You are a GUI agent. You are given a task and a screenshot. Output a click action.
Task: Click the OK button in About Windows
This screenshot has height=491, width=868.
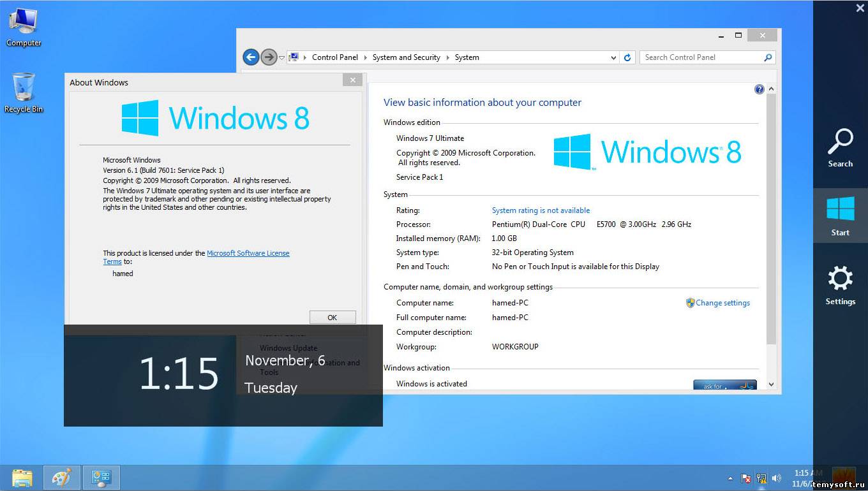333,318
